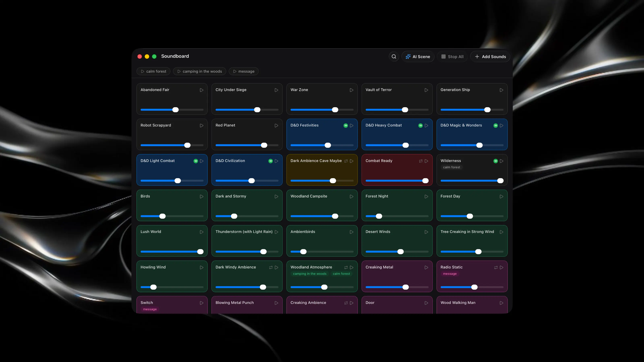644x362 pixels.
Task: Click the Soundboard window title
Action: click(175, 56)
